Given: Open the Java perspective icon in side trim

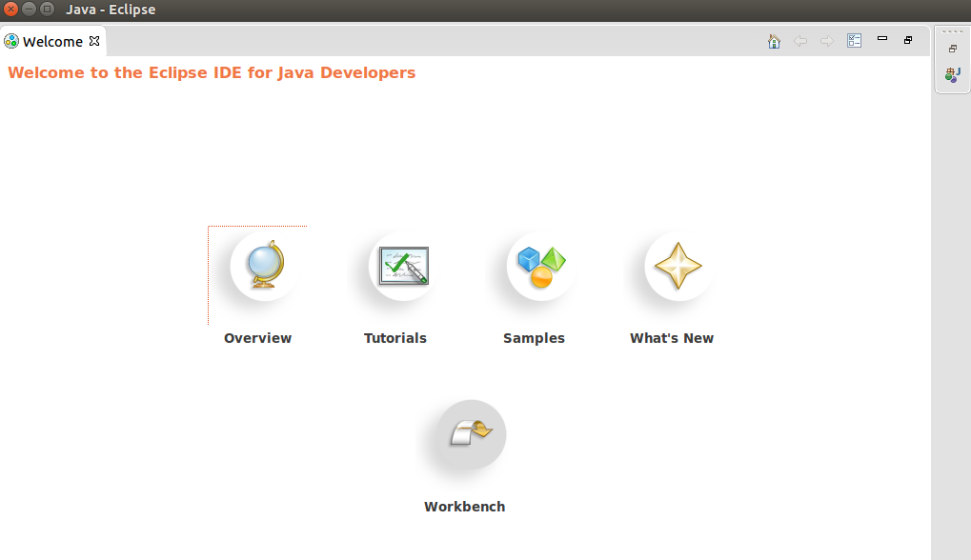Looking at the screenshot, I should tap(953, 75).
